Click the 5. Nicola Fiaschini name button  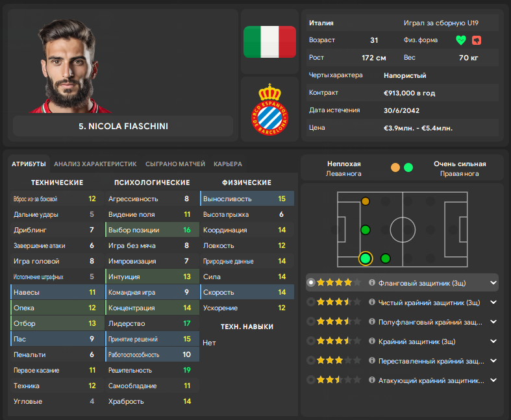[x=123, y=126]
